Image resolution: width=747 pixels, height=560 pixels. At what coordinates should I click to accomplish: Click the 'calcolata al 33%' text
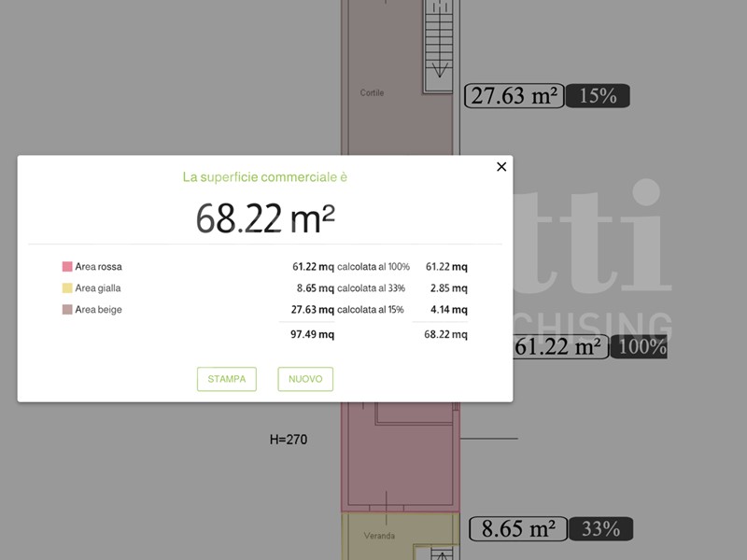pyautogui.click(x=371, y=288)
